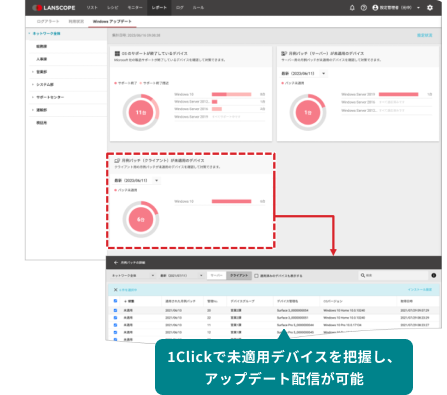Go back with the arrow in the patch detail header
447x395 pixels.
coord(116,263)
